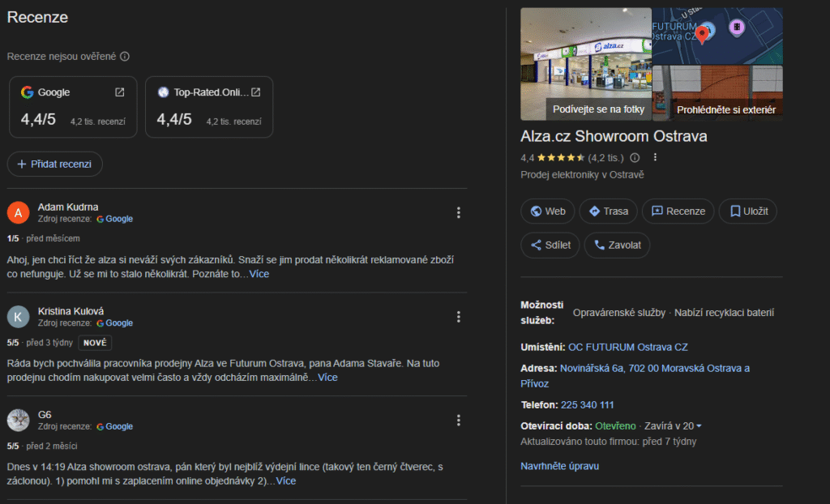The height and width of the screenshot is (504, 830).
Task: Click the '1/5 · před měsícem' rating text
Action: [44, 239]
